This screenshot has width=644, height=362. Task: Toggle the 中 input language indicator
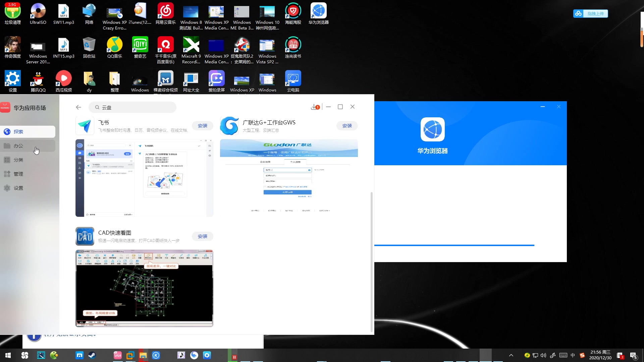573,355
